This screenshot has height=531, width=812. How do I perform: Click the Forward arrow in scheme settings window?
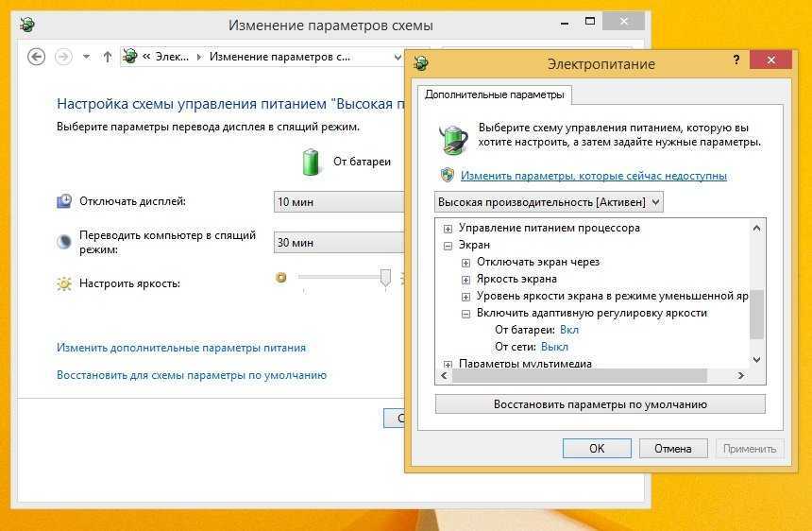point(63,57)
